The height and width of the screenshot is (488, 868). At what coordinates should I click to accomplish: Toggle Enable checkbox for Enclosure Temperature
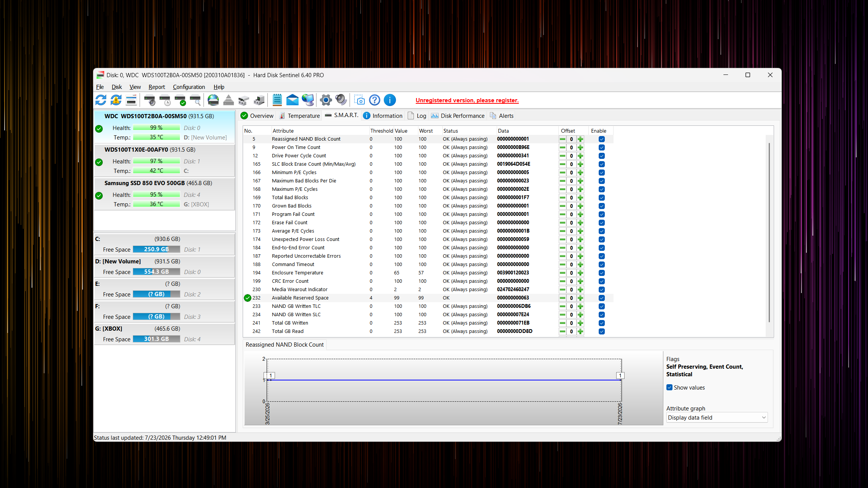(x=602, y=273)
